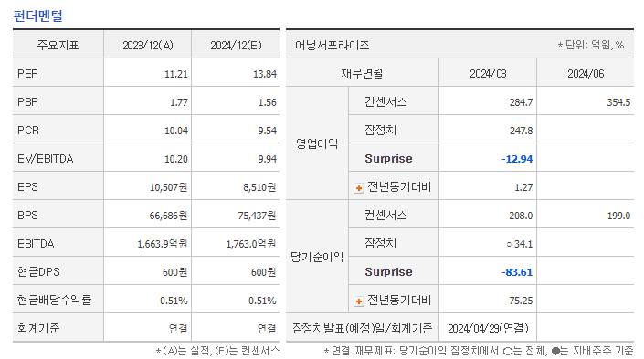The image size is (644, 359).
Task: Select the PER 2024/12(E) value 13.84
Action: (x=265, y=74)
